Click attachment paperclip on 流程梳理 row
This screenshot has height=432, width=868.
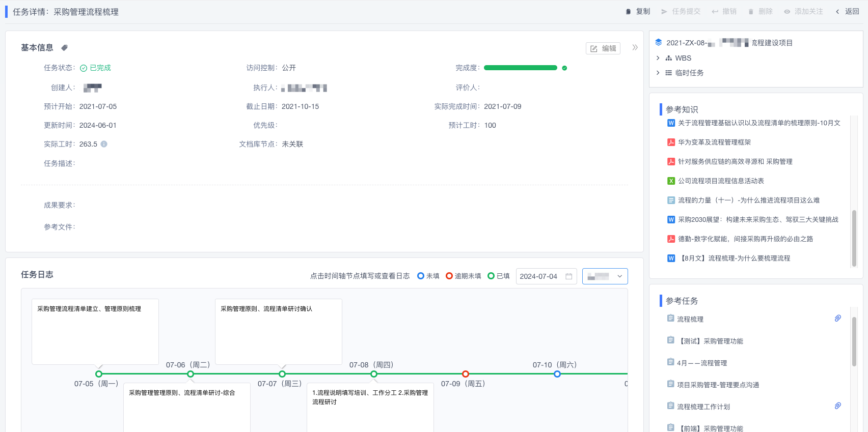click(x=838, y=318)
